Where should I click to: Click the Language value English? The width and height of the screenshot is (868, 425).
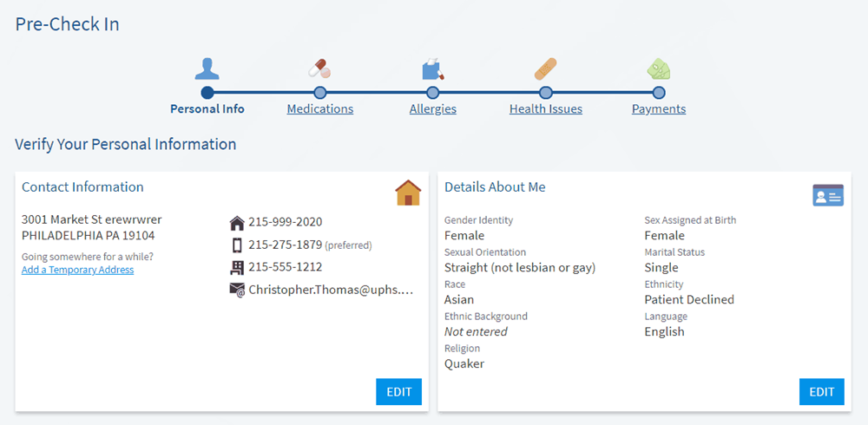[664, 332]
